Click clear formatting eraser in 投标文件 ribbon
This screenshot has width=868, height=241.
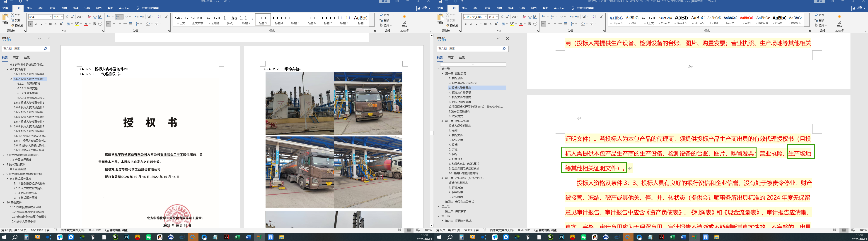[x=89, y=17]
